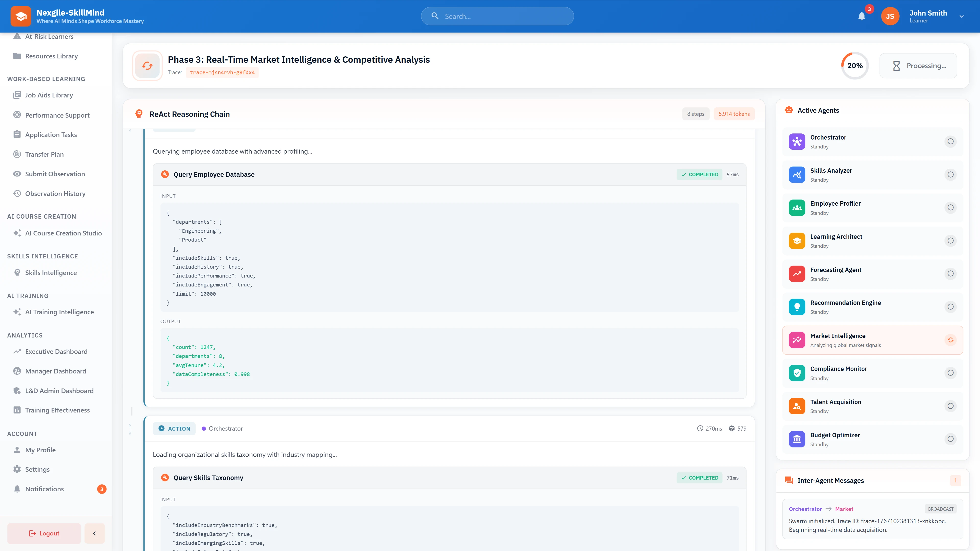
Task: Click the Skills Analyzer agent icon
Action: click(797, 174)
